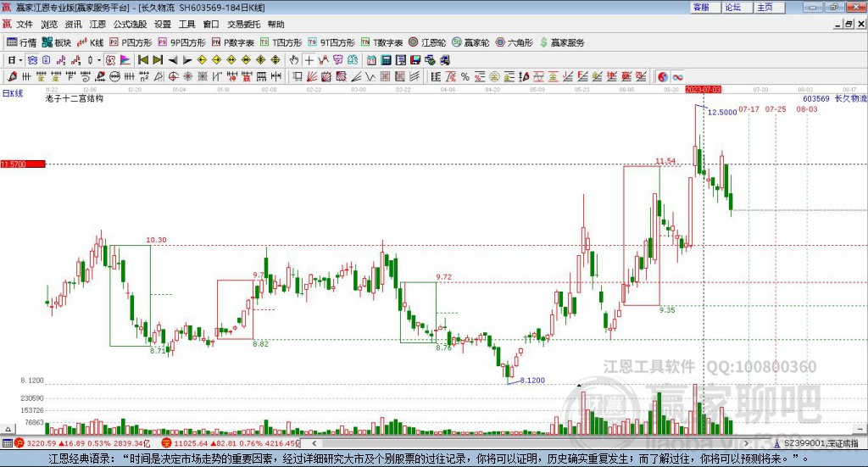Open the 赢家轮 wheel tool
This screenshot has height=467, width=868.
(x=470, y=42)
